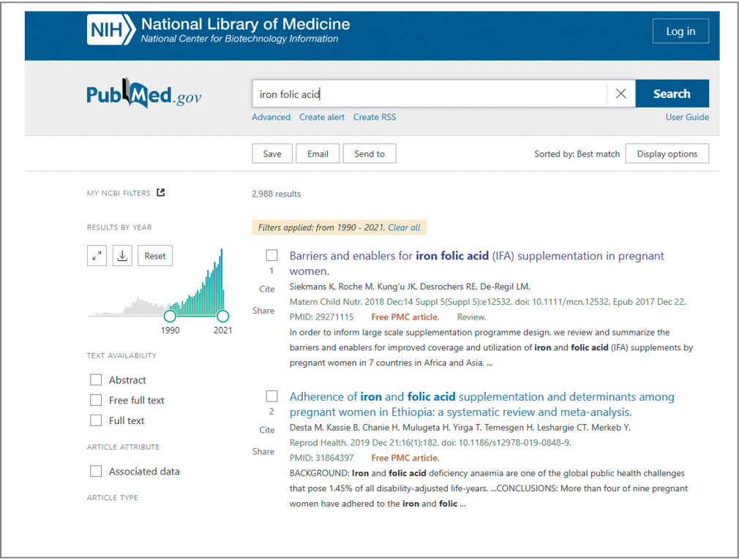Download the results by year data
The image size is (739, 560).
click(x=122, y=256)
